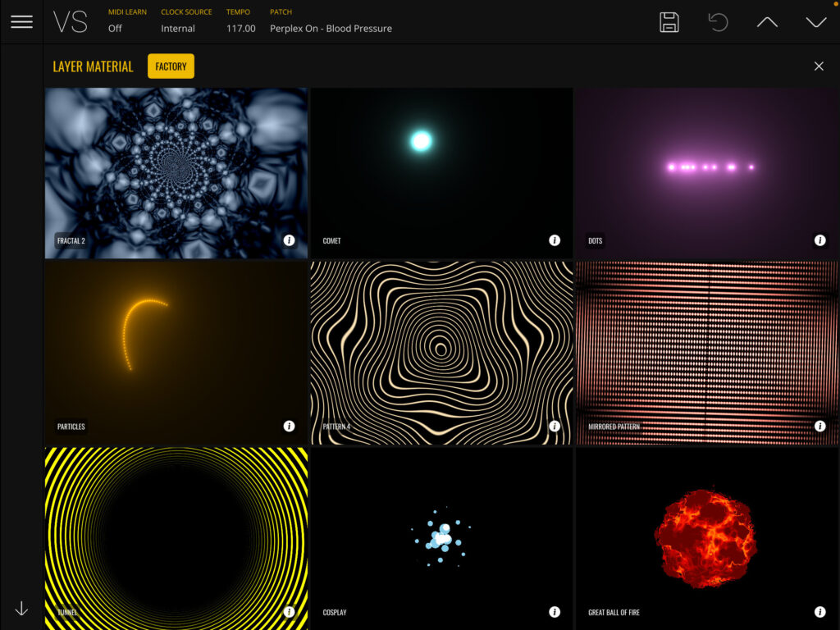Show info for Pattern 4 material
Screen dimensions: 840x630
click(555, 426)
